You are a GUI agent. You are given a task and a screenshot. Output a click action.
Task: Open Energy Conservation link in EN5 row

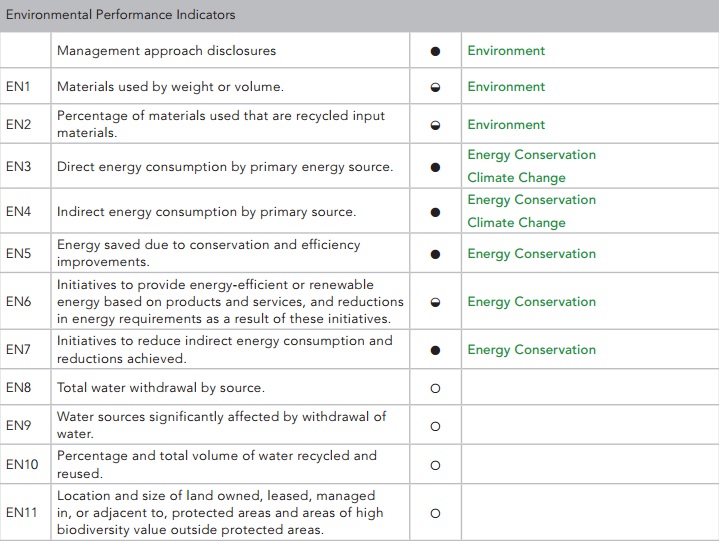(531, 254)
